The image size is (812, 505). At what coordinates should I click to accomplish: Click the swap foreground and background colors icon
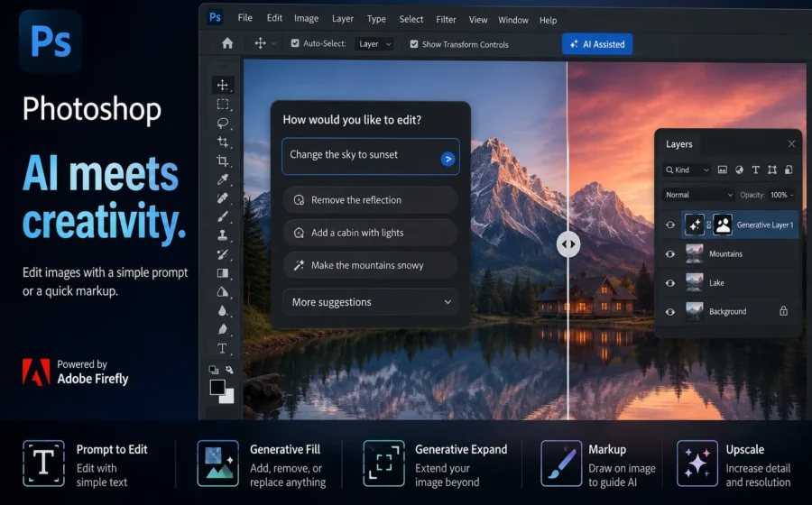[229, 370]
